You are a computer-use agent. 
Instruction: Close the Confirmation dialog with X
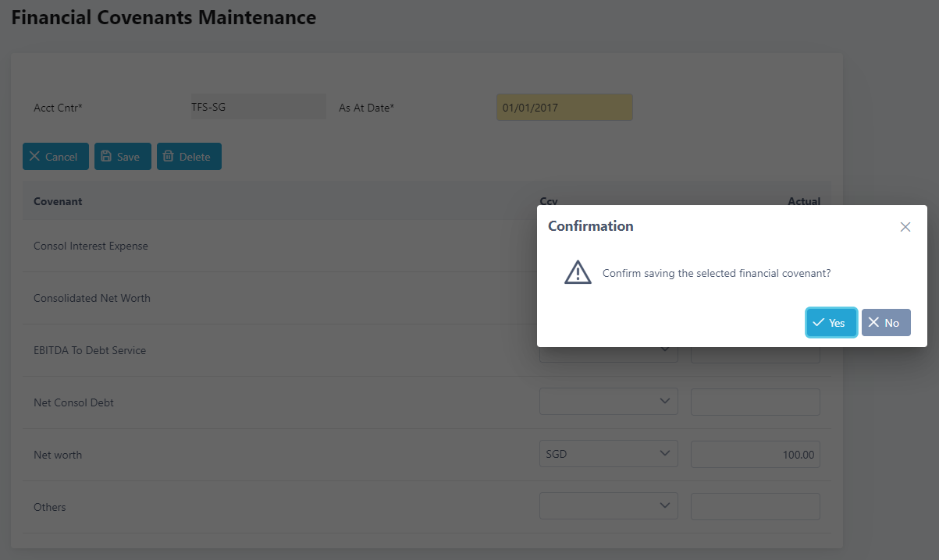[905, 227]
